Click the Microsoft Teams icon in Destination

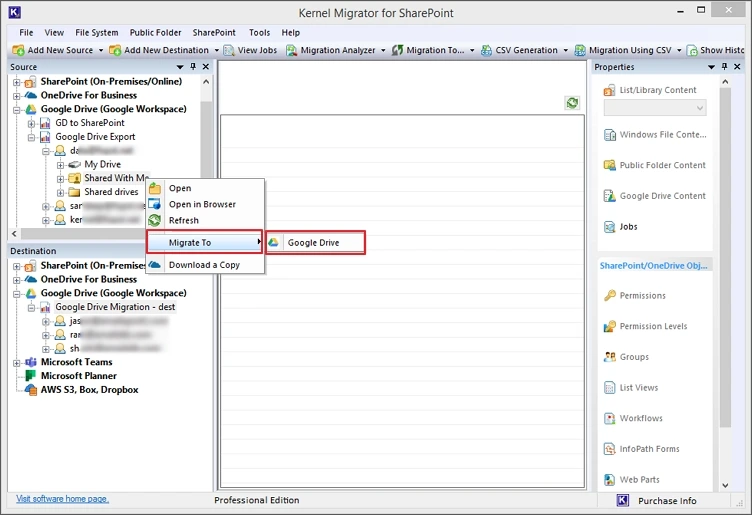pyautogui.click(x=31, y=362)
